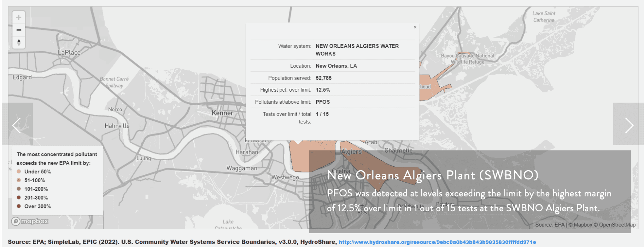Close the water system popup

tap(415, 27)
